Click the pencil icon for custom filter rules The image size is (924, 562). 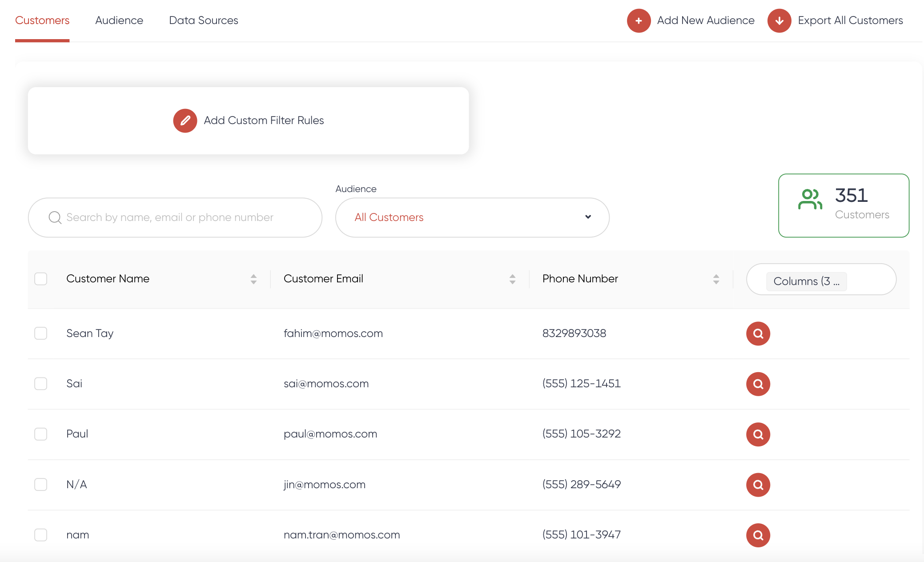coord(185,120)
